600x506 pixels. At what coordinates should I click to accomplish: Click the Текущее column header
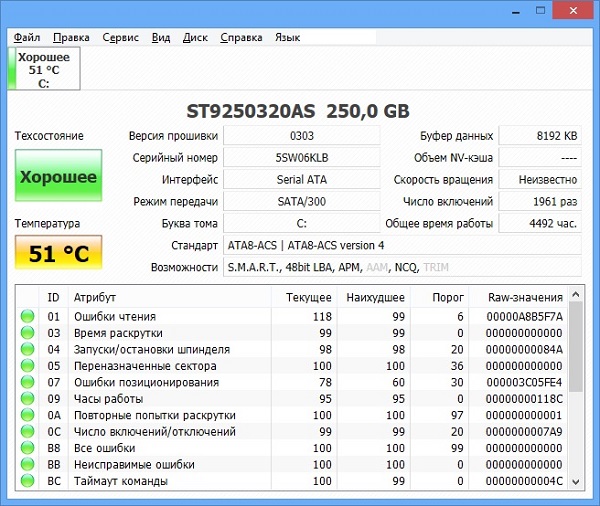click(304, 297)
